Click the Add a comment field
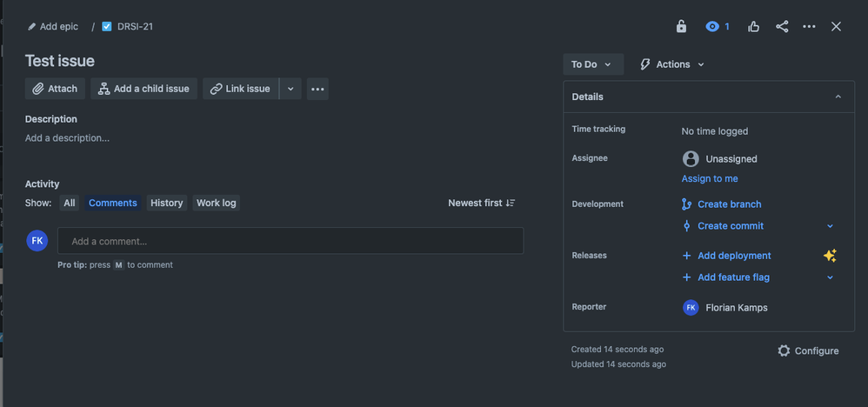The width and height of the screenshot is (868, 407). point(290,241)
